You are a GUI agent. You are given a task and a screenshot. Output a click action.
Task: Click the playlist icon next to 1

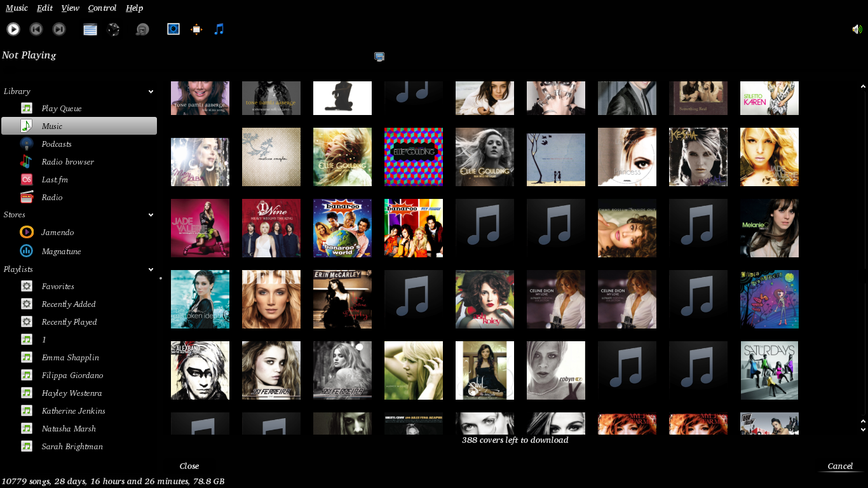[x=27, y=340]
